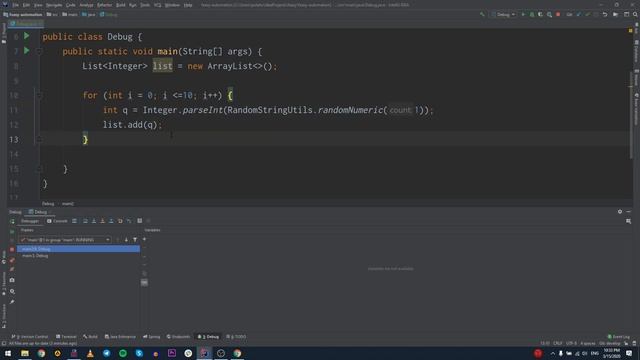Pin the debug tab with pin icon
This screenshot has height=360, width=640.
[x=12, y=302]
